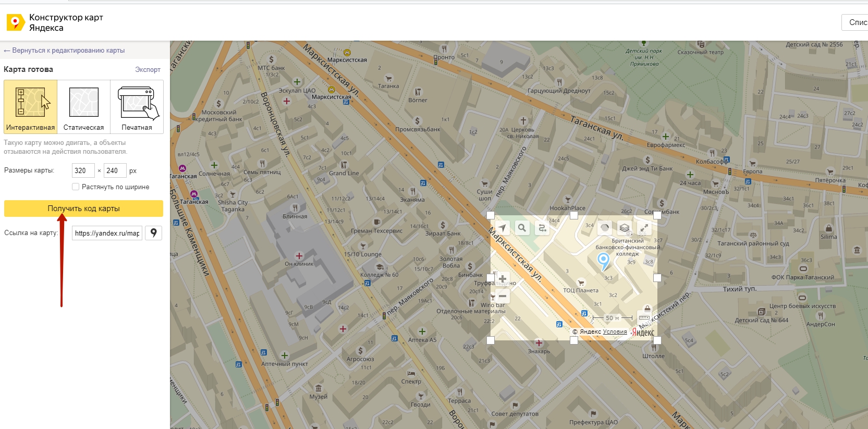Zoom out with the minus button
This screenshot has height=429, width=868.
tap(503, 296)
